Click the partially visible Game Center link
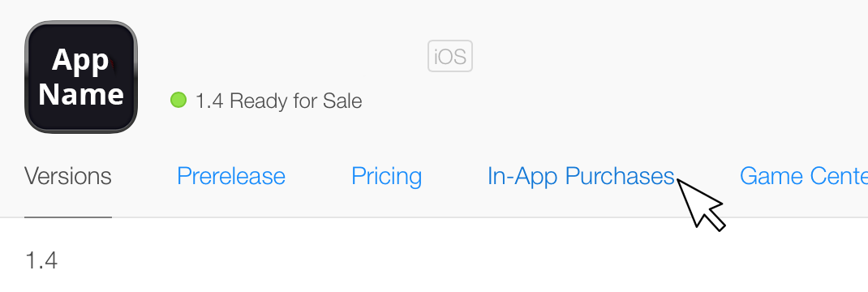The height and width of the screenshot is (292, 868). point(804,177)
